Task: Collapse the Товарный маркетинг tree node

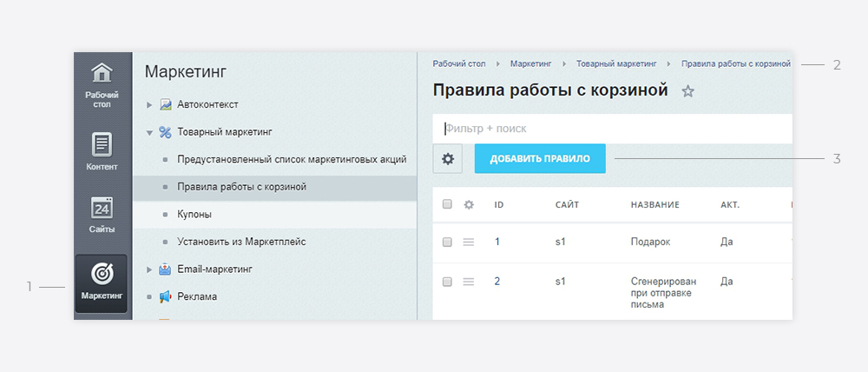Action: pos(149,132)
